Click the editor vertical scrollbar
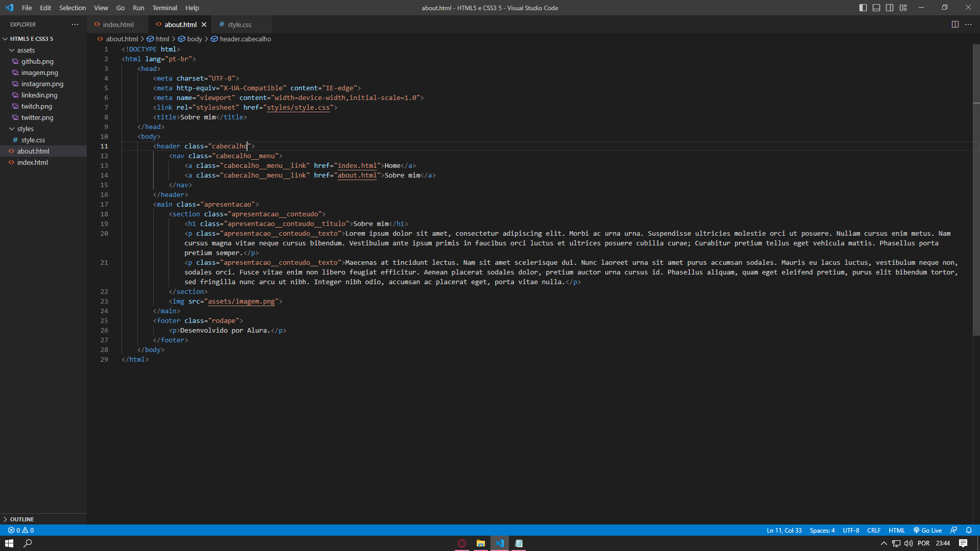This screenshot has height=551, width=980. tap(976, 190)
